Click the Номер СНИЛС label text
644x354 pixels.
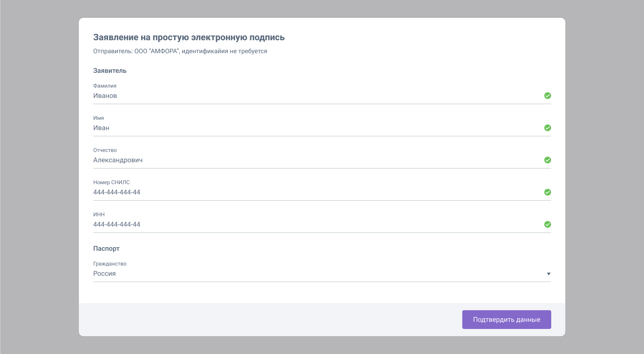point(111,183)
